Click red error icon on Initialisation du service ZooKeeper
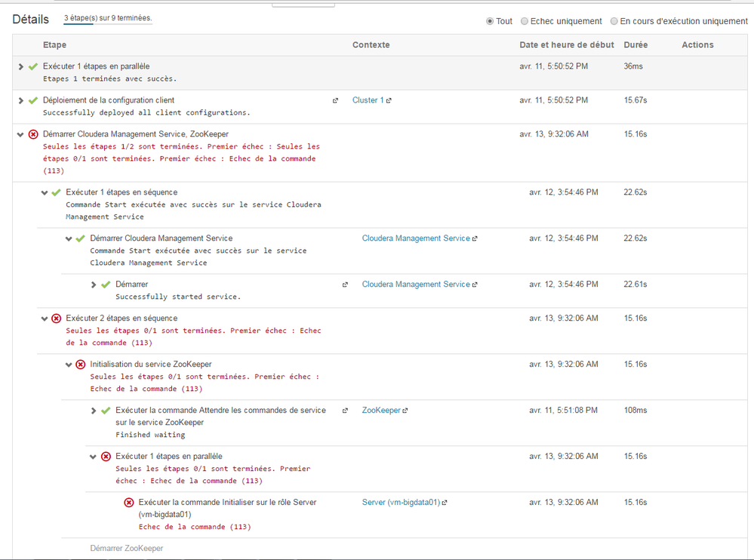 pyautogui.click(x=81, y=365)
